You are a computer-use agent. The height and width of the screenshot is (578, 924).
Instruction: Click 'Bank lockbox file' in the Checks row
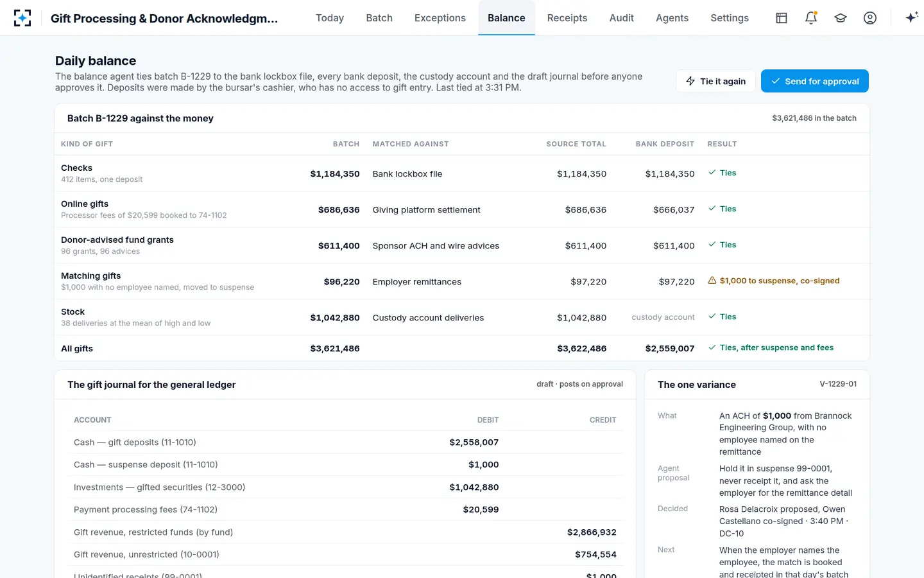click(407, 173)
